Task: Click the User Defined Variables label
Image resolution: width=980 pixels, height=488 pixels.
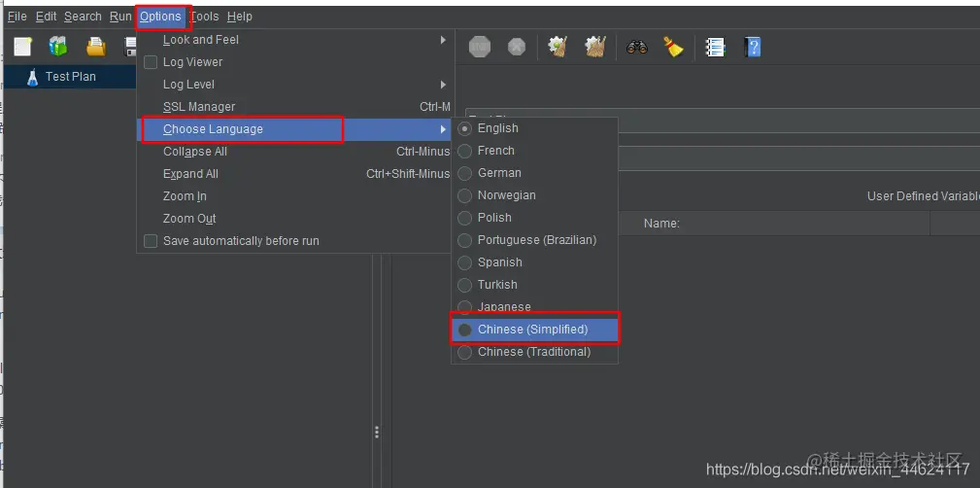Action: pos(923,196)
